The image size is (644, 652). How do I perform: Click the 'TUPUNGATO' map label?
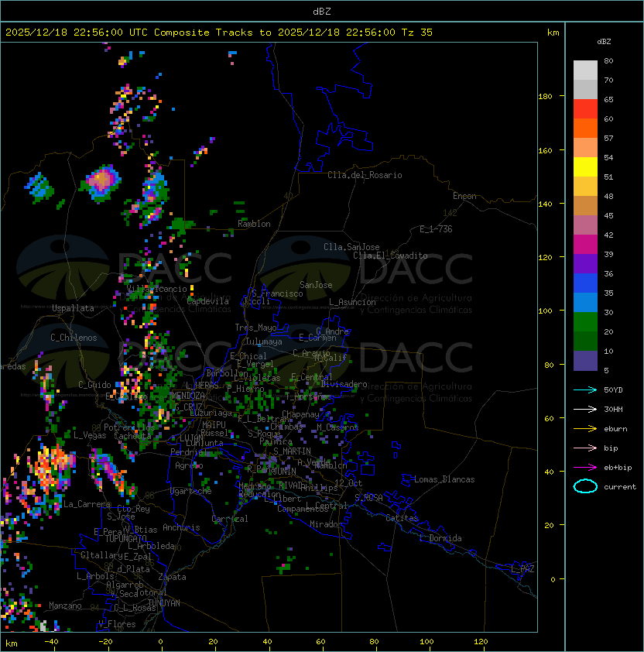(x=125, y=538)
